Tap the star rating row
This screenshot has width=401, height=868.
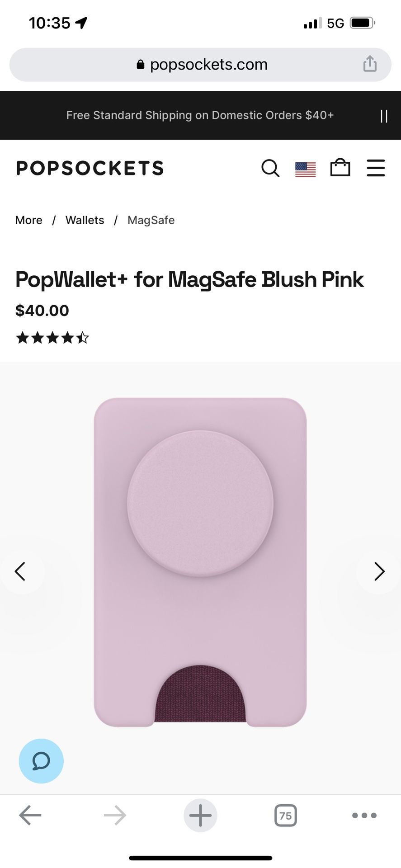point(52,338)
